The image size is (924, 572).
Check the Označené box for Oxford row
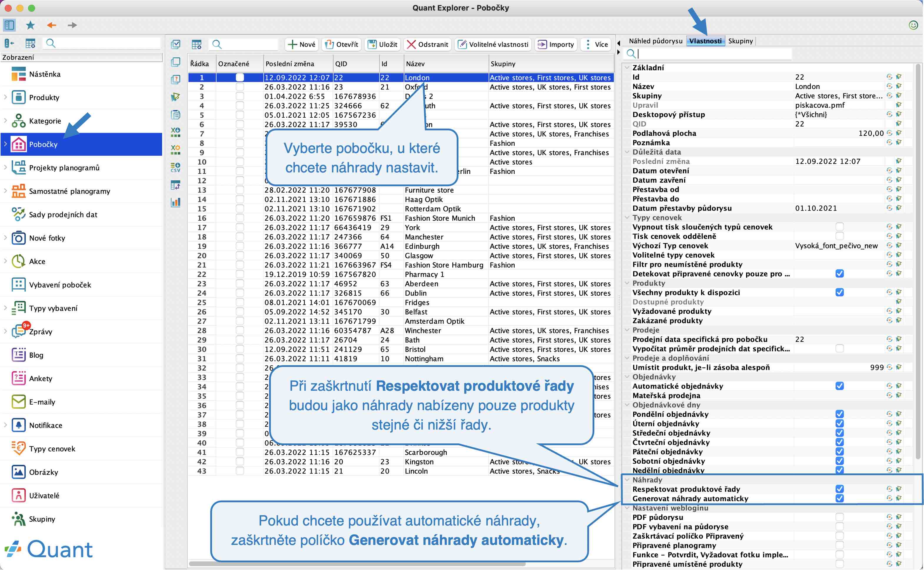[x=240, y=87]
